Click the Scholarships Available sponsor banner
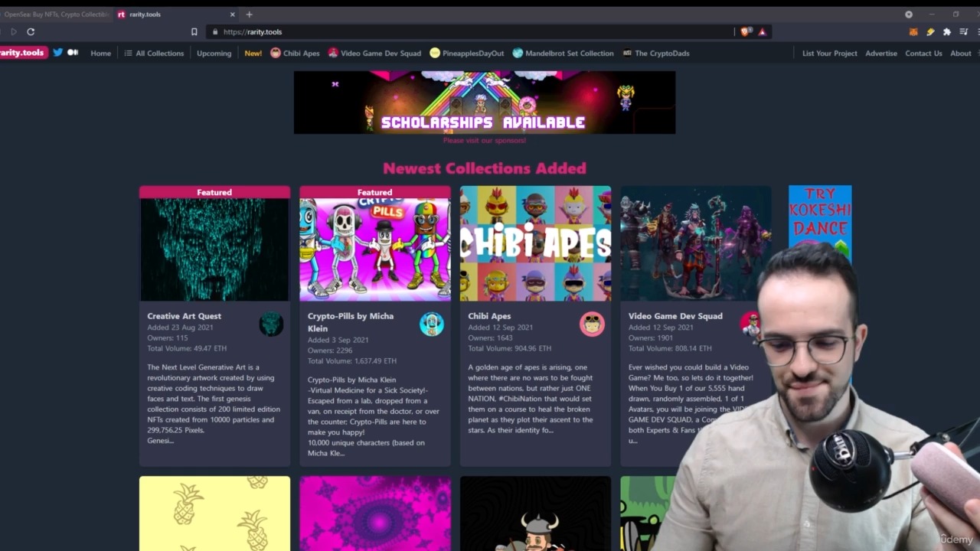Screen dimensions: 980x551 [485, 103]
